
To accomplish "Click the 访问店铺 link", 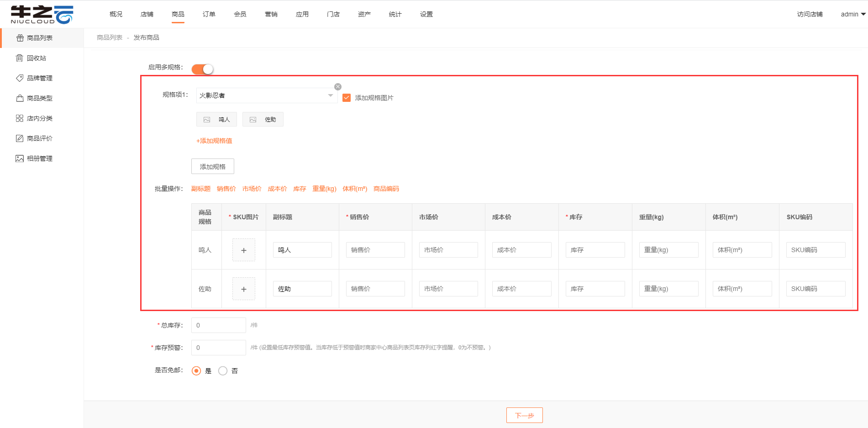I will click(810, 14).
